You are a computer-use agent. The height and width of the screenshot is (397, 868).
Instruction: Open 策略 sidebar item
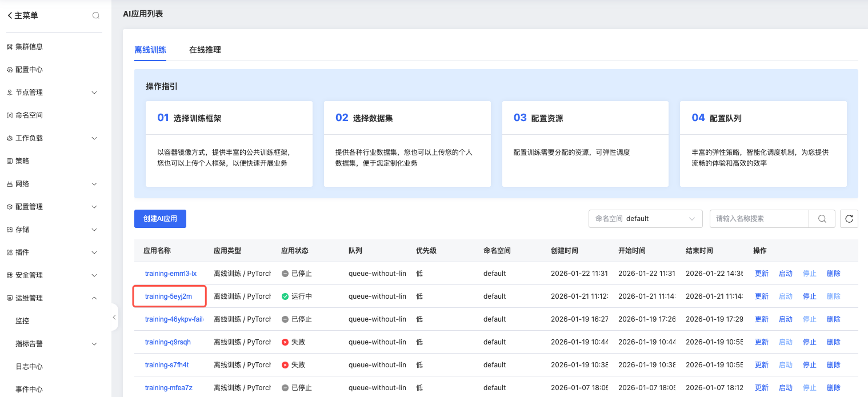[x=22, y=161]
